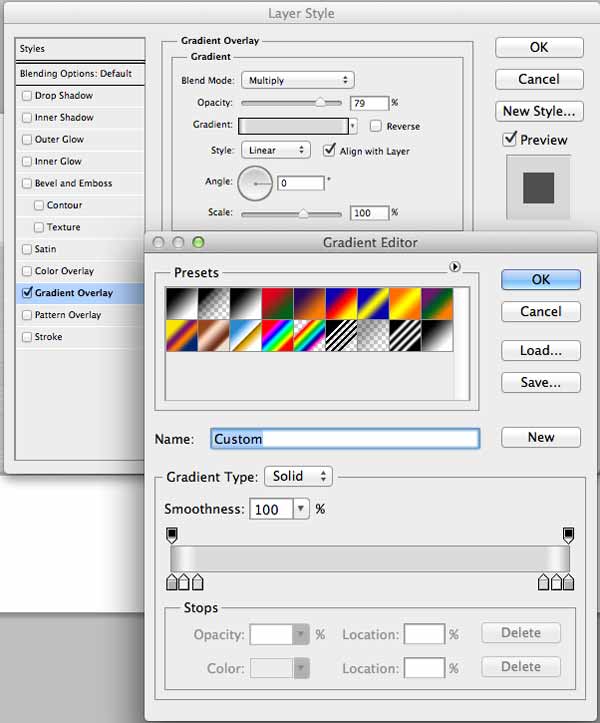Viewport: 600px width, 723px height.
Task: Click the gradient preview swatch in Layer Style
Action: tap(293, 126)
